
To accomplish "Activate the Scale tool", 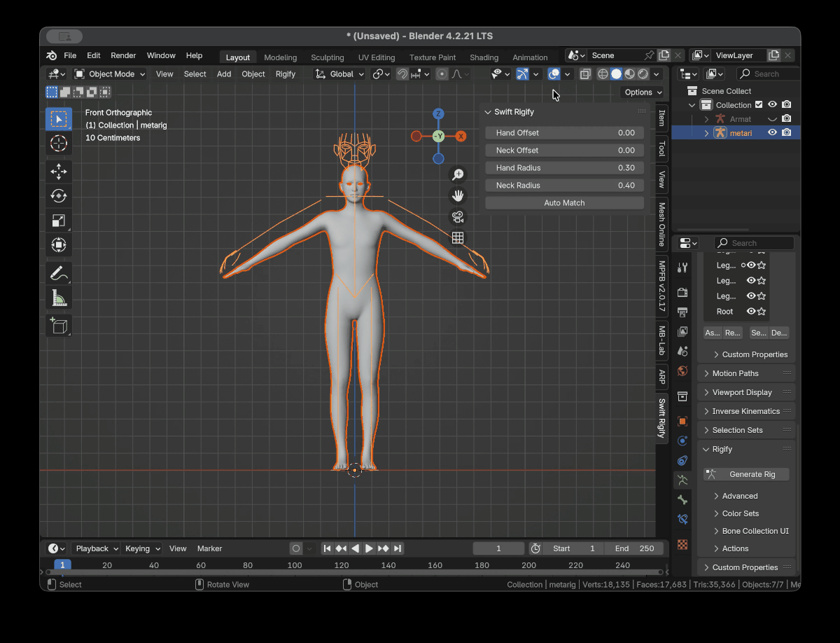I will 59,221.
